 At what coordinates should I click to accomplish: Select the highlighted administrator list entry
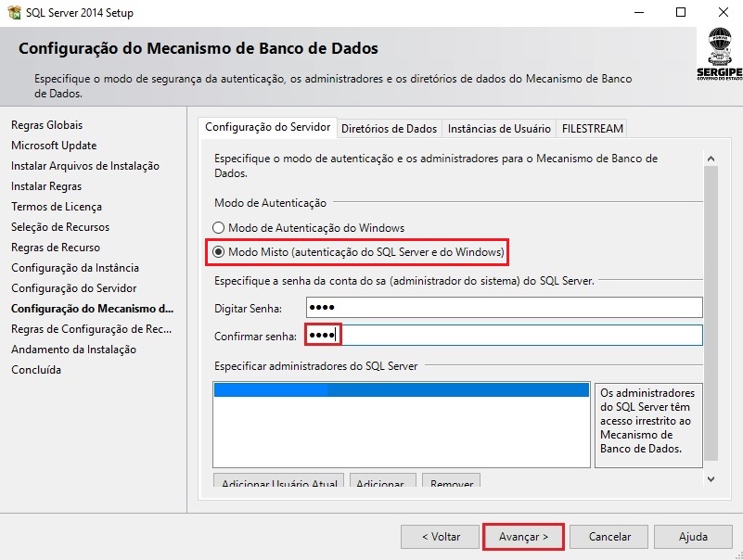[401, 390]
